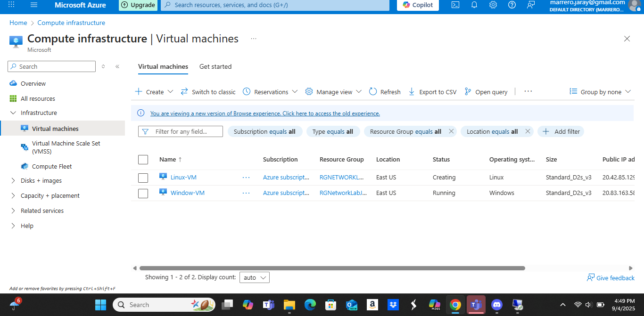Screen dimensions: 644x316
Task: Open Google Chrome from the taskbar
Action: click(455, 305)
